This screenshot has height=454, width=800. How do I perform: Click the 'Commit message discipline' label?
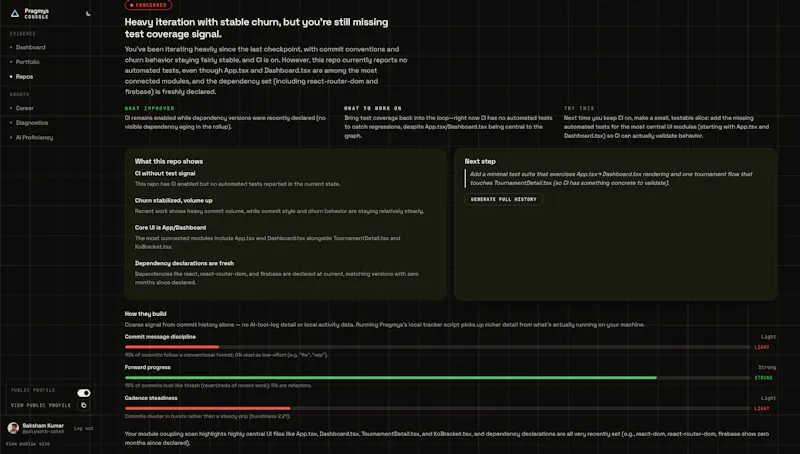(160, 337)
